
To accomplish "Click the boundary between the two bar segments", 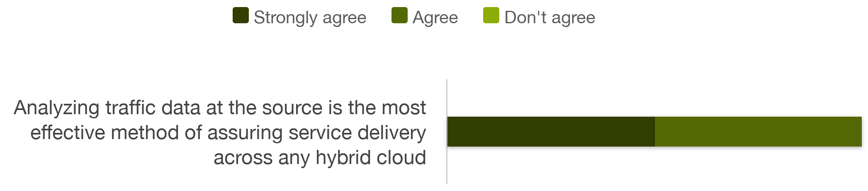I will 655,132.
